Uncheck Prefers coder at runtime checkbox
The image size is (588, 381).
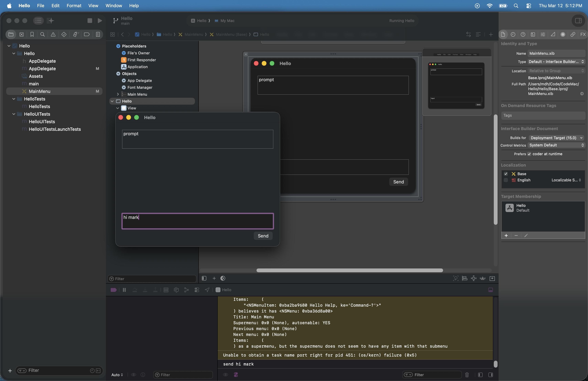529,154
